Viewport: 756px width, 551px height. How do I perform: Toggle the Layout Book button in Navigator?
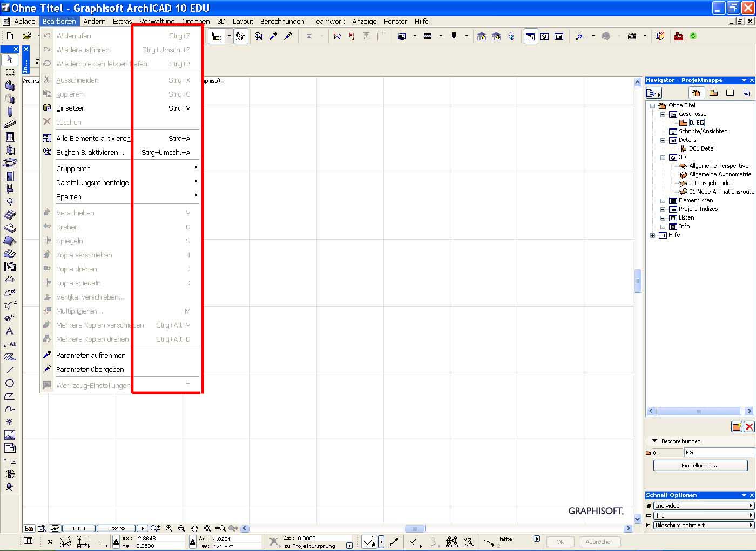(x=730, y=93)
